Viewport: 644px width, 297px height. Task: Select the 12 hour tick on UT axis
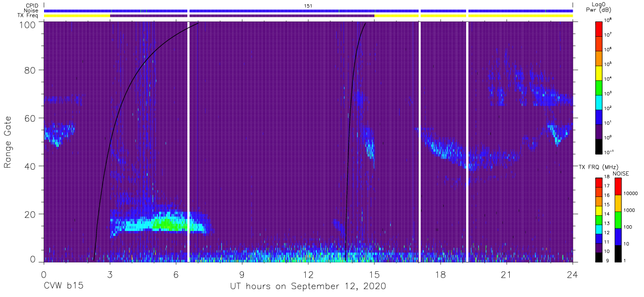point(308,274)
